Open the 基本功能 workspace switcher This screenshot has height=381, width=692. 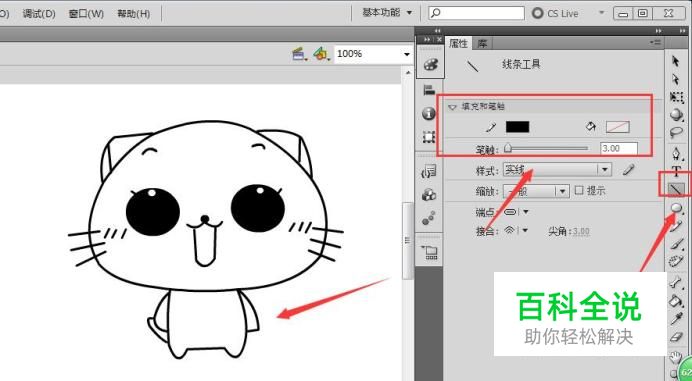click(387, 13)
